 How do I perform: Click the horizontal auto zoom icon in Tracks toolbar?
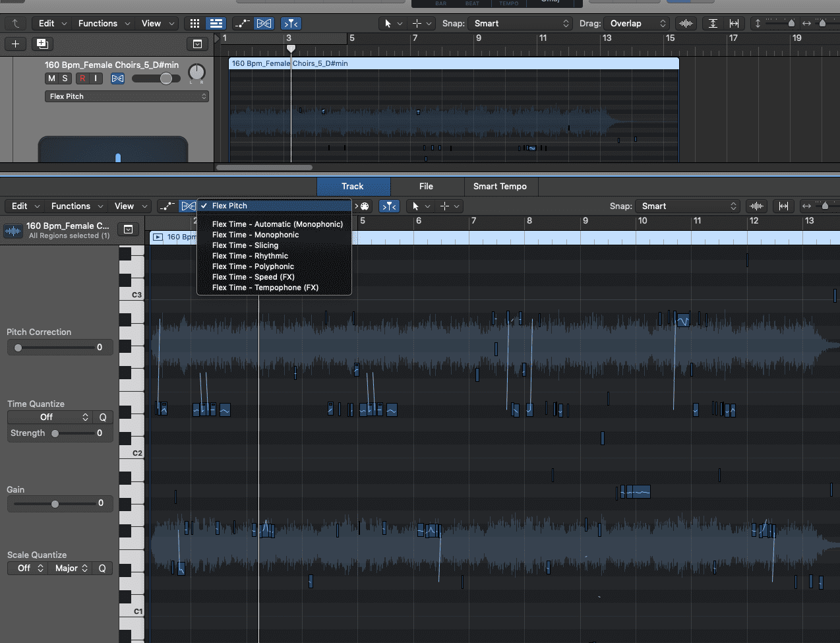734,23
